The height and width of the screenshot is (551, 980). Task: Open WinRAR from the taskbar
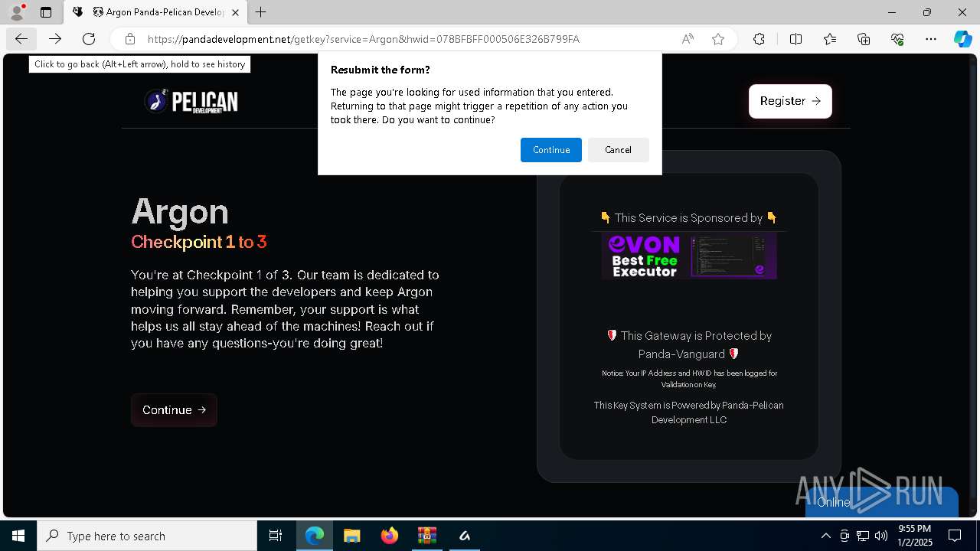426,536
